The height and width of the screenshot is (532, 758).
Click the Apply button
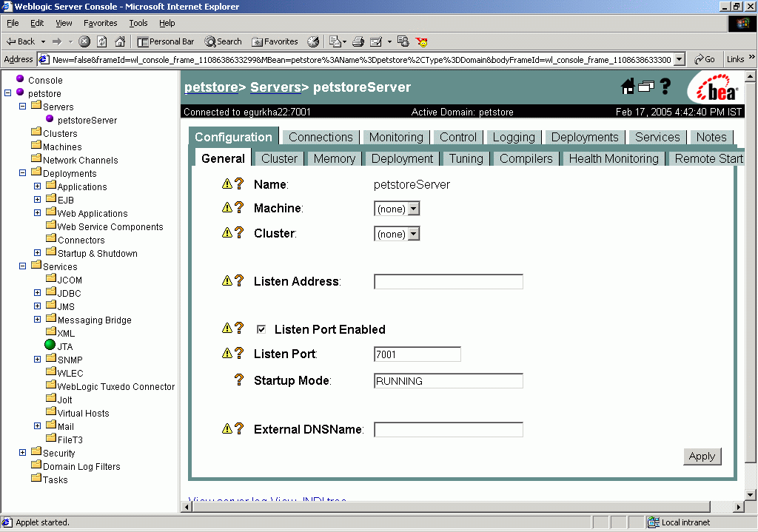point(702,456)
